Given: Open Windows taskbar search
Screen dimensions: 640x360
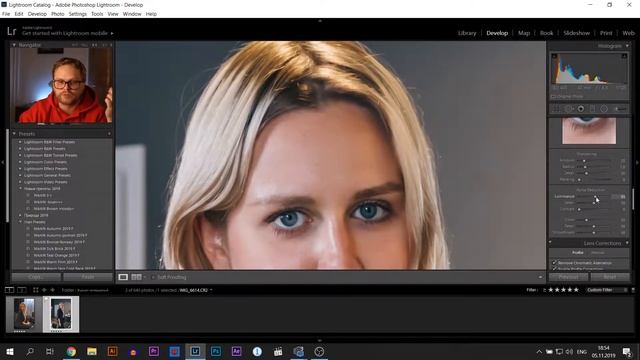Looking at the screenshot, I should pos(30,351).
